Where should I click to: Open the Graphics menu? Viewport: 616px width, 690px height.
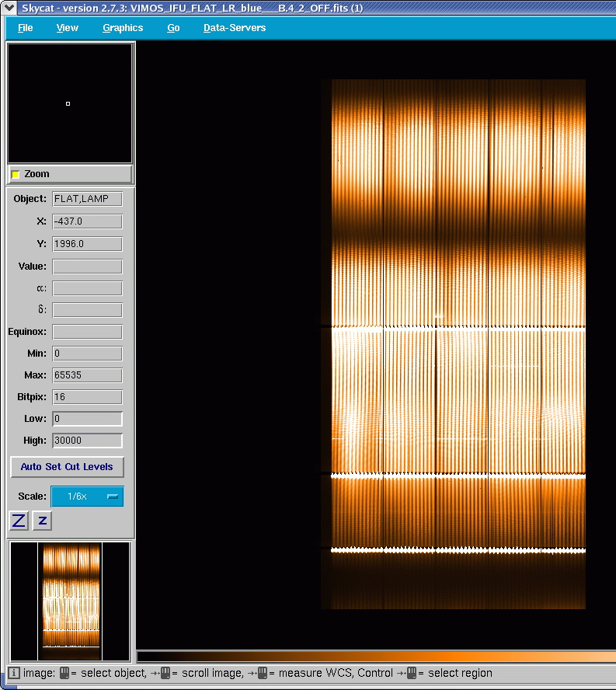tap(123, 28)
